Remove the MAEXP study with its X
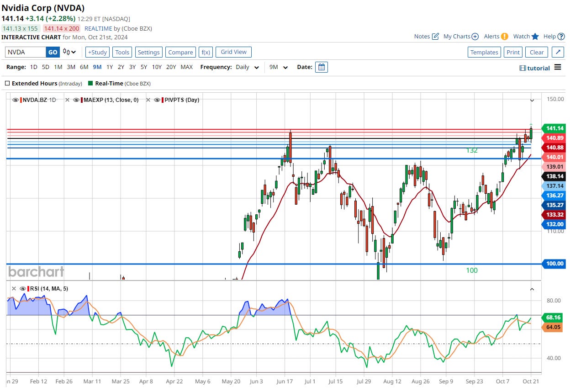 pyautogui.click(x=67, y=100)
